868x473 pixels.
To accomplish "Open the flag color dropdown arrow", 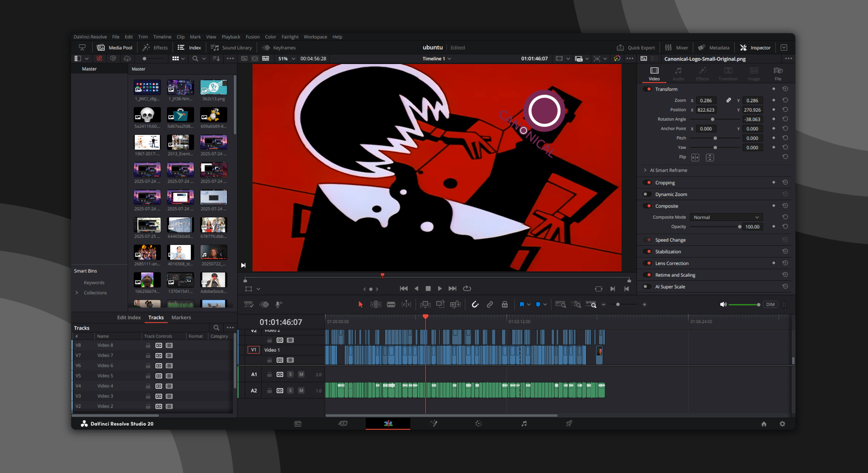I will click(x=529, y=304).
